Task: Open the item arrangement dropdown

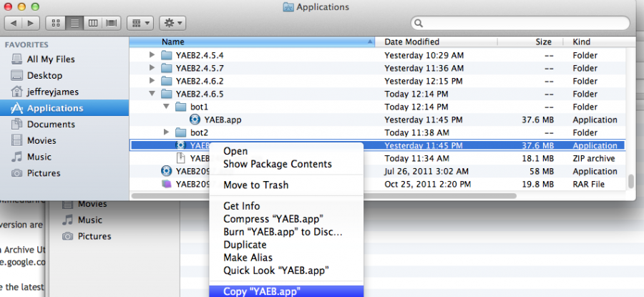Action: click(x=140, y=23)
